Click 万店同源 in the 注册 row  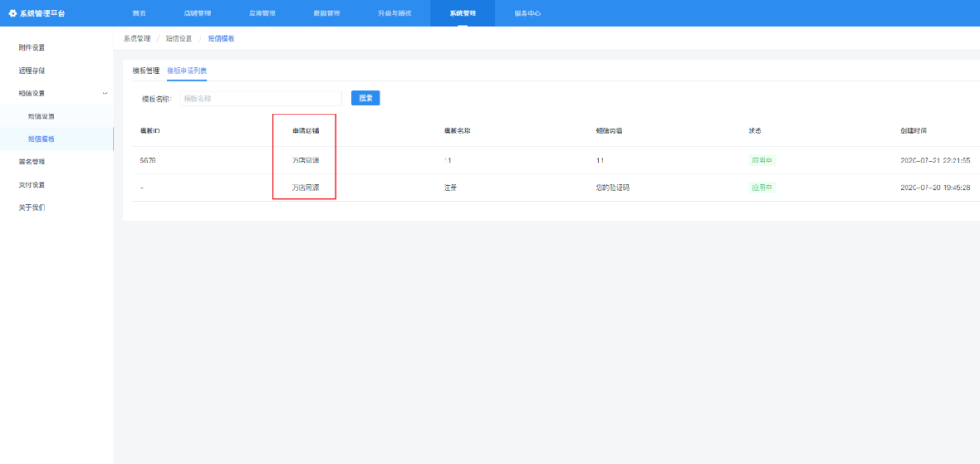coord(306,188)
